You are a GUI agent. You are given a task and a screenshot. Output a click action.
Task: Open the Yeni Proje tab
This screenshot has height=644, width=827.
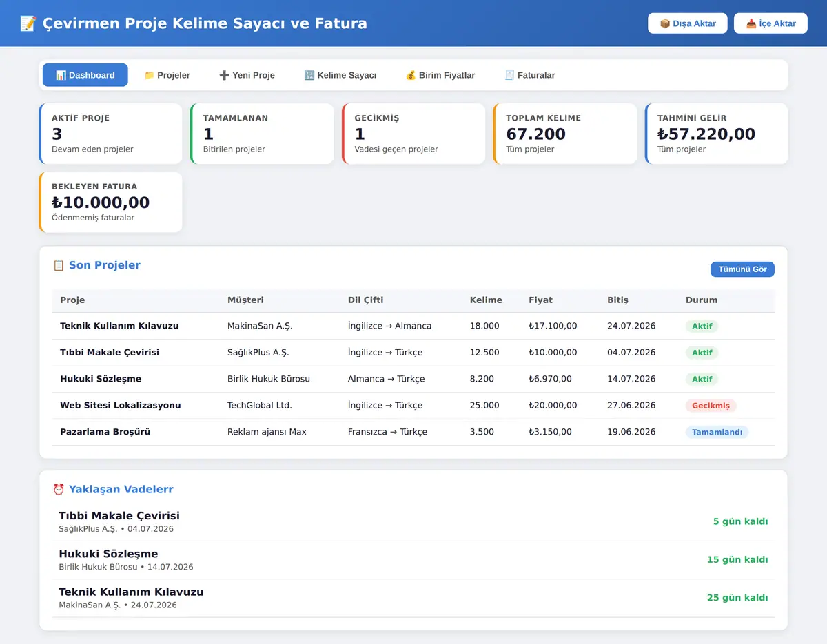tap(247, 75)
